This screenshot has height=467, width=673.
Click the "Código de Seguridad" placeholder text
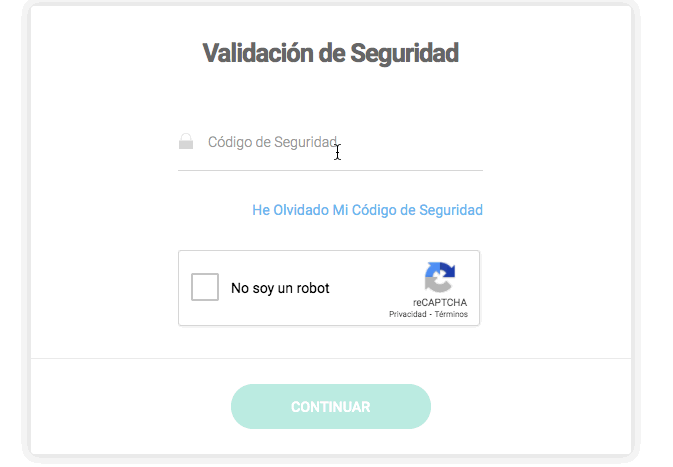point(272,142)
